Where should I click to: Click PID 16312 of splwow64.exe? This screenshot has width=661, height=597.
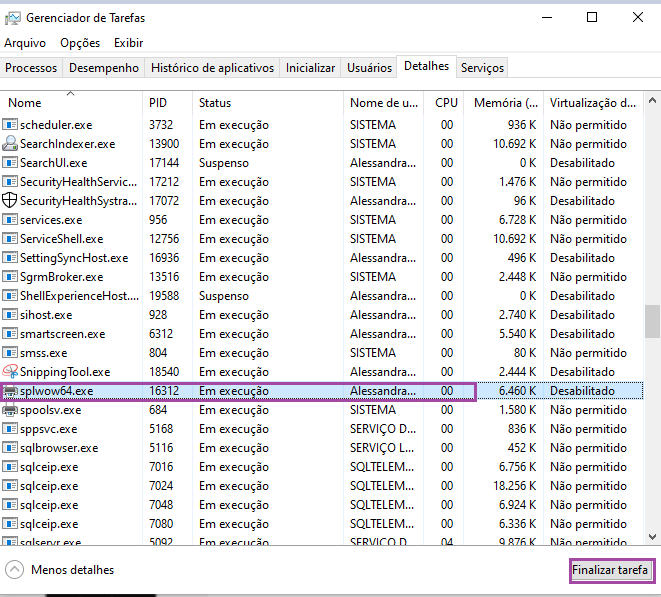click(x=164, y=391)
